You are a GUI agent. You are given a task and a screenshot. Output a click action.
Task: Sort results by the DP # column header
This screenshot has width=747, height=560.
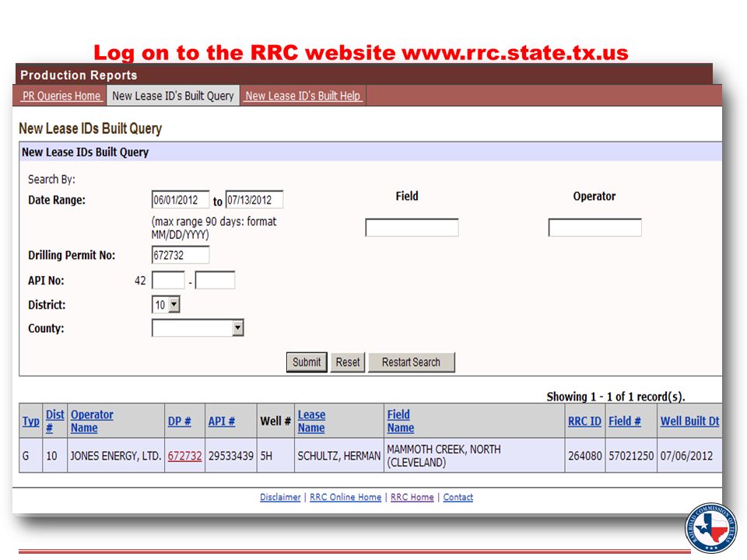(x=179, y=421)
